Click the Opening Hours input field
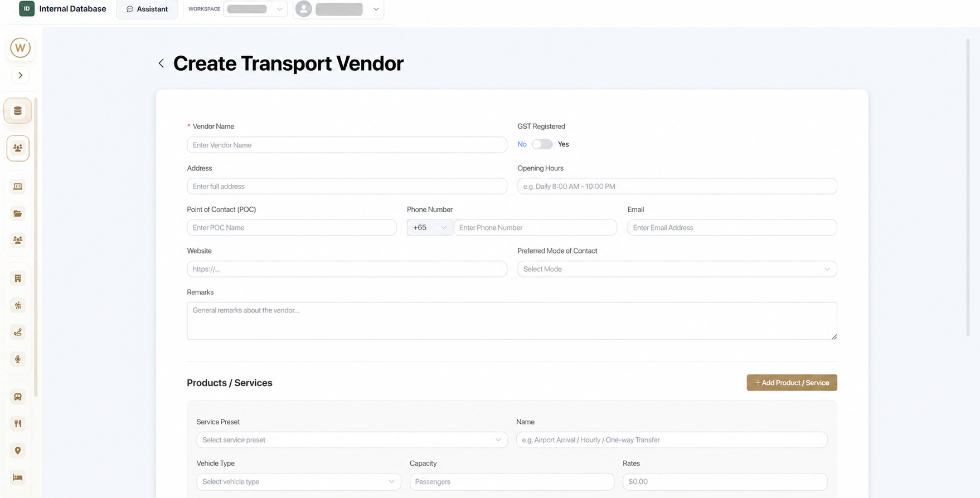Viewport: 980px width, 498px height. (x=677, y=186)
